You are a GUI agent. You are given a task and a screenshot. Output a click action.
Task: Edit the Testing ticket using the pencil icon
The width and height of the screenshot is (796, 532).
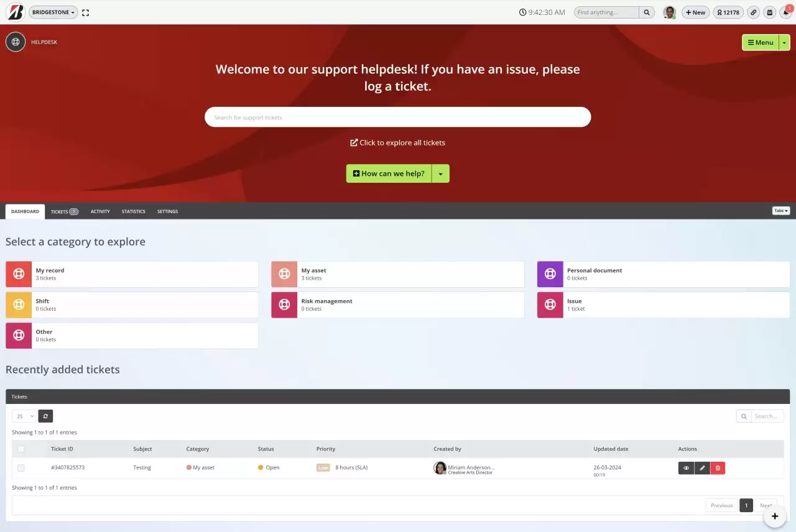click(x=702, y=467)
